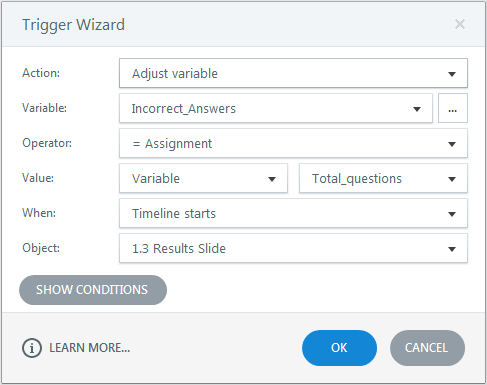
Task: Close the Trigger Wizard with the X icon
Action: pyautogui.click(x=460, y=24)
